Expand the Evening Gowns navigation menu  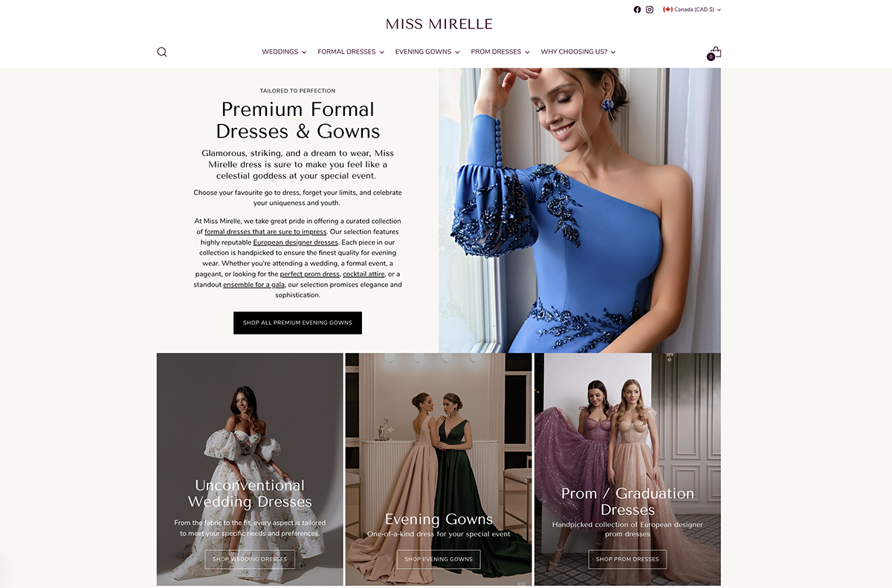[427, 52]
